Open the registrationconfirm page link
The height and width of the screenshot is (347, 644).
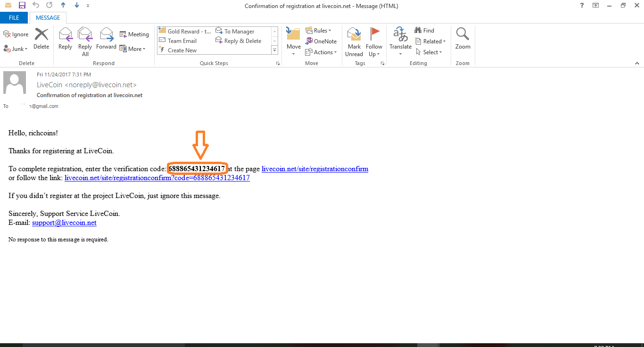[314, 169]
